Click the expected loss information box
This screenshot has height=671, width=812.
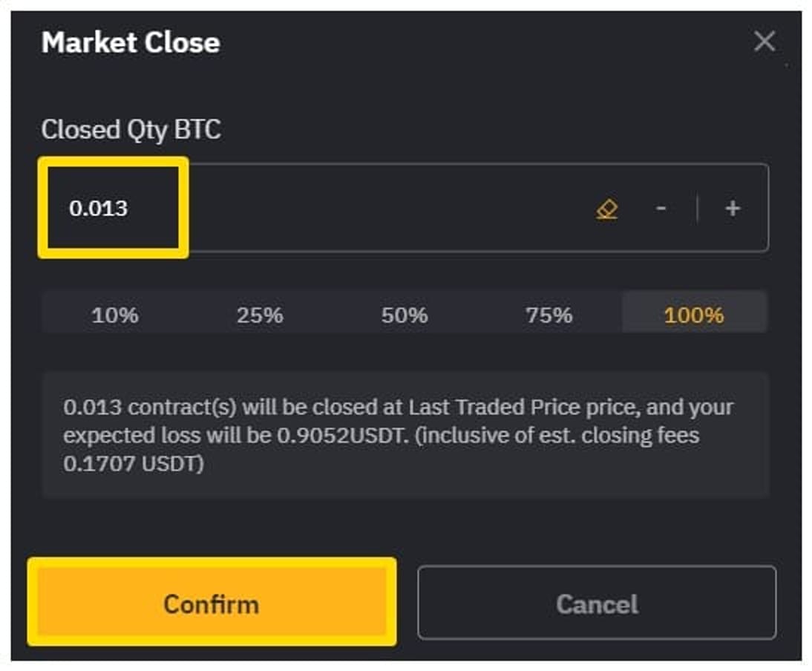point(405,435)
